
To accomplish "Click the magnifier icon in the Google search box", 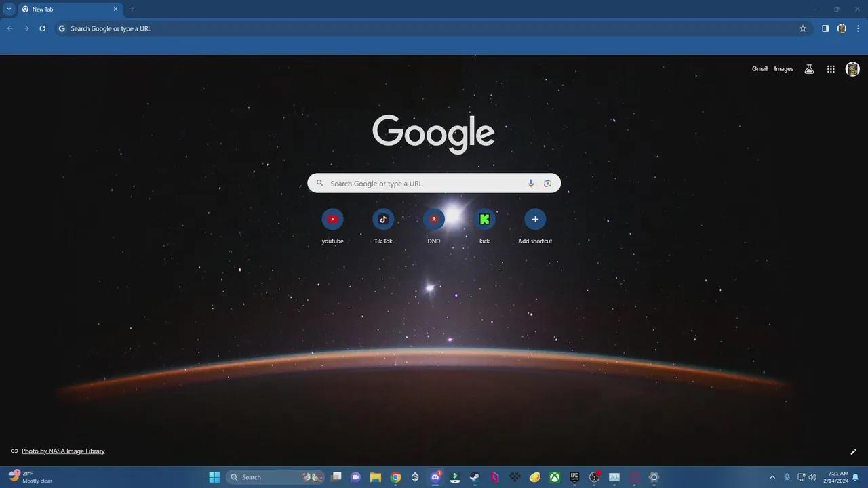I will 320,183.
